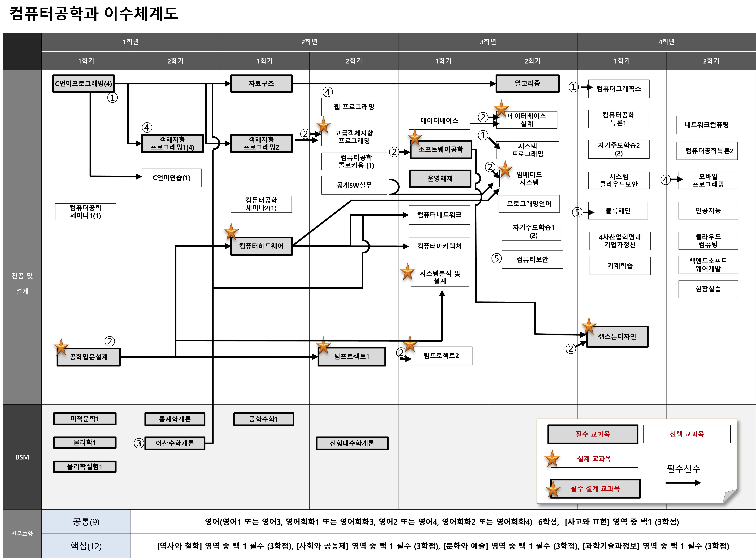The width and height of the screenshot is (756, 558).
Task: Click the 핵심(12) cell
Action: 86,546
